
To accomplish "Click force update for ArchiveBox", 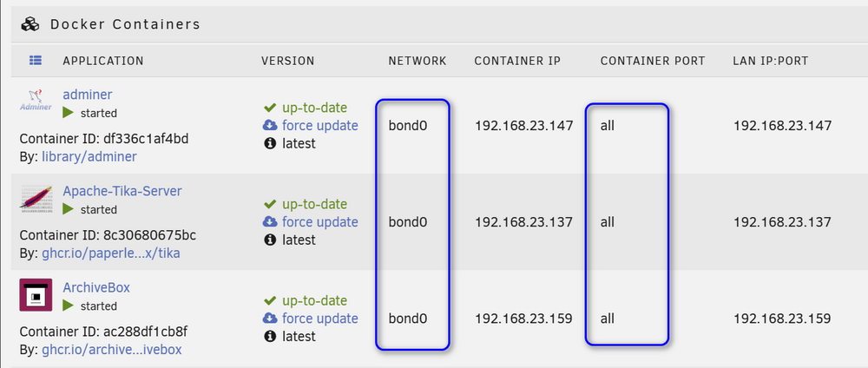I will point(320,319).
